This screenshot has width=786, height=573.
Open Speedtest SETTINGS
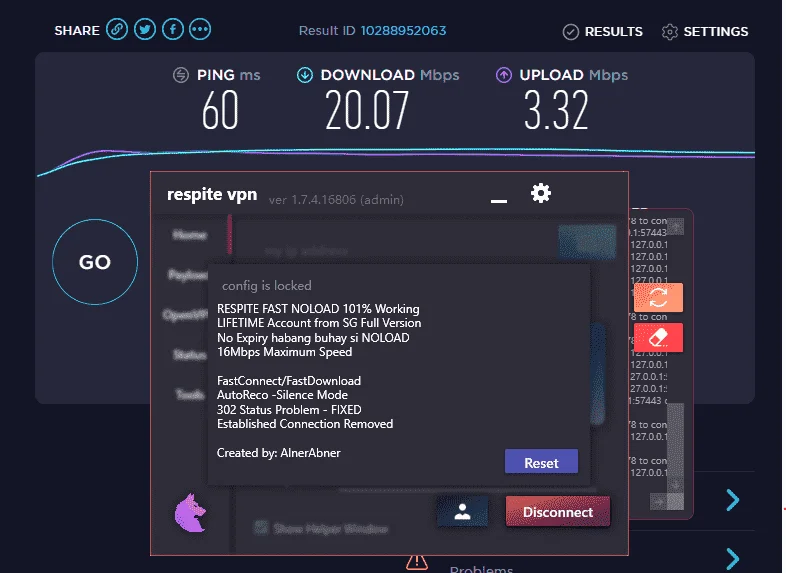point(705,32)
